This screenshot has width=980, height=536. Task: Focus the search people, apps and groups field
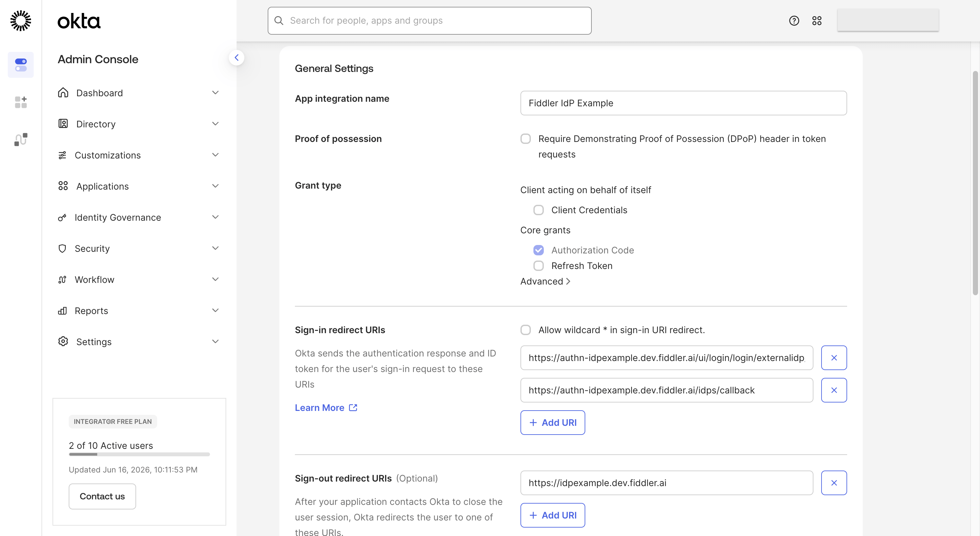pos(429,20)
